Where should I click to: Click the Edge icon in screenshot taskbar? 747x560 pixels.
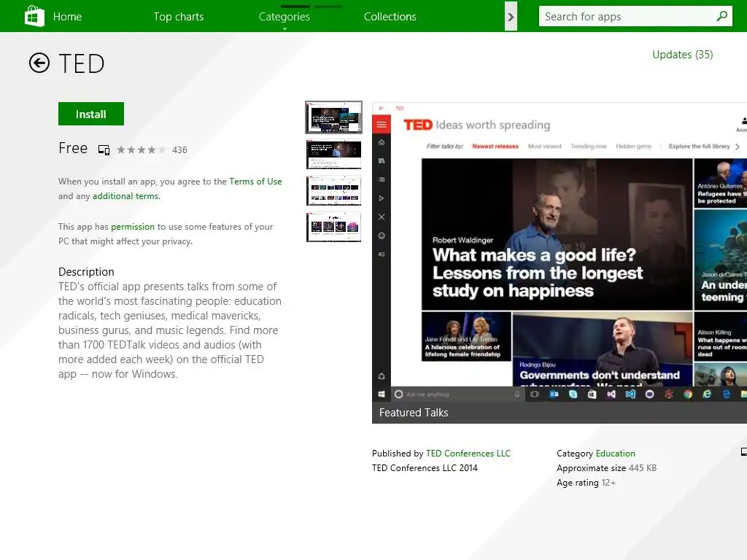click(726, 394)
